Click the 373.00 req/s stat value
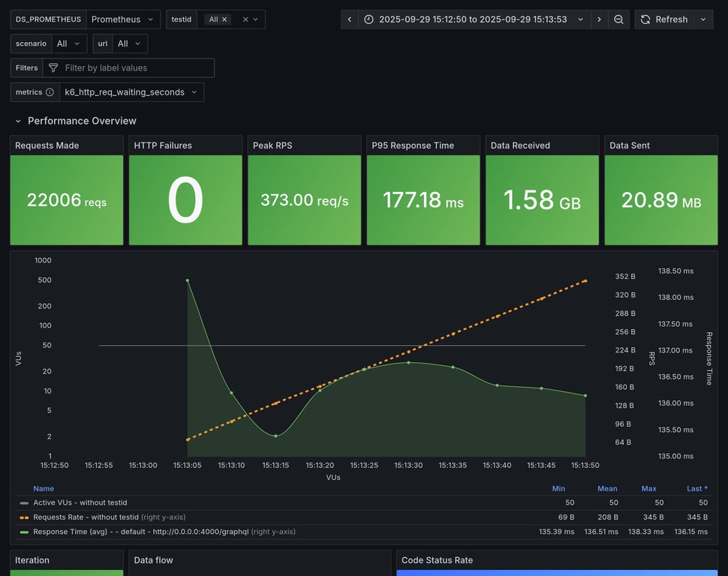728x576 pixels. (305, 200)
